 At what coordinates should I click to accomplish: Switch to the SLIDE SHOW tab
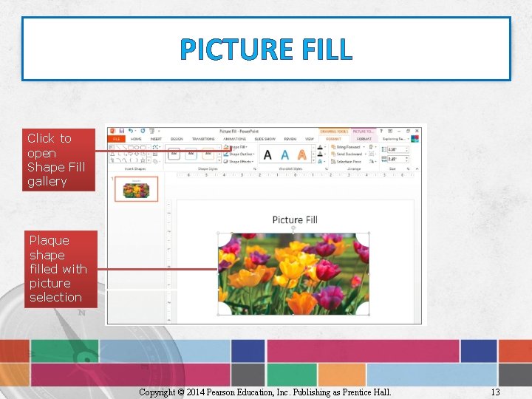click(x=265, y=139)
